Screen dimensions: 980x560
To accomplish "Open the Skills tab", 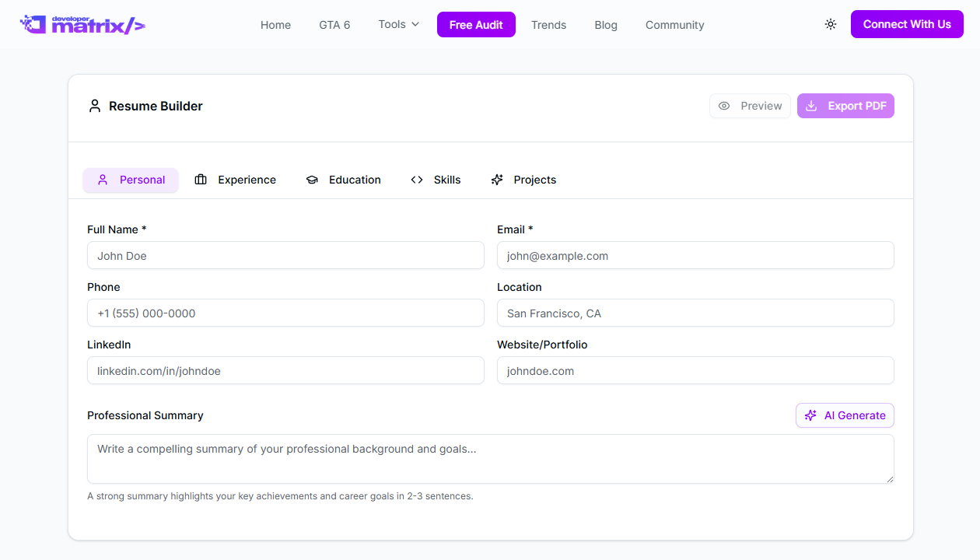I will (436, 180).
